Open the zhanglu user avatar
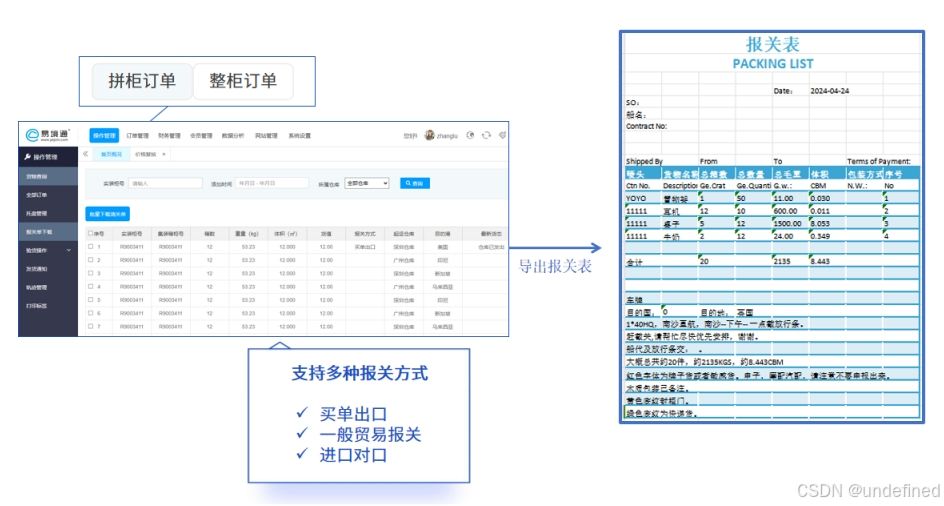944x506 pixels. point(429,136)
